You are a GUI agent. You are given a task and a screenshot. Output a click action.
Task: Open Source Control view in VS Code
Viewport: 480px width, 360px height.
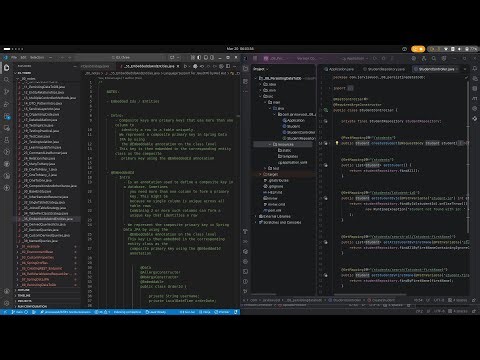(6, 92)
